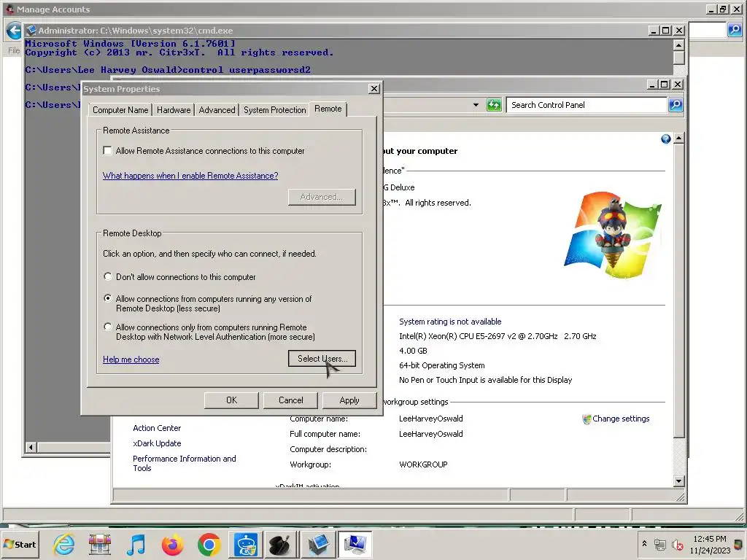Click the Control Panel scrollbar up arrow

click(679, 139)
